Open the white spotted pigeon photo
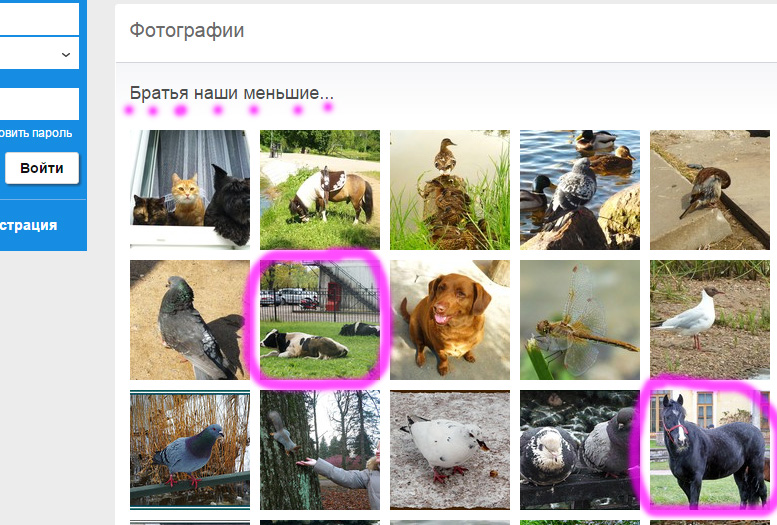777x525 pixels. (449, 450)
